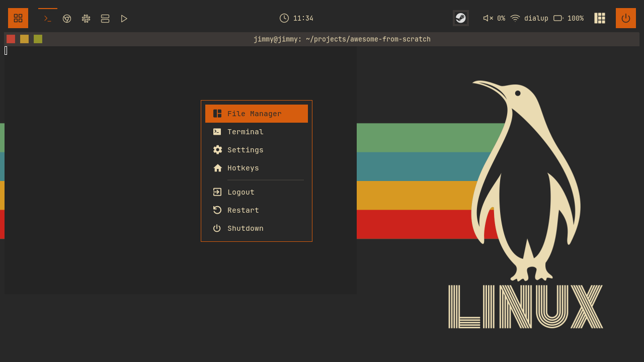Open the Slack icon in the top bar
This screenshot has width=644, height=362.
point(86,19)
